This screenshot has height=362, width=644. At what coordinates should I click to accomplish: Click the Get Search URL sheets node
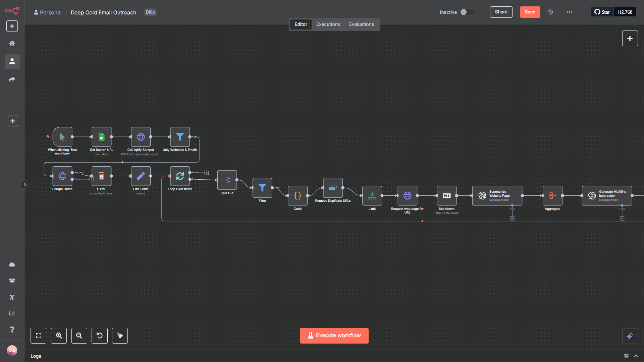point(101,137)
